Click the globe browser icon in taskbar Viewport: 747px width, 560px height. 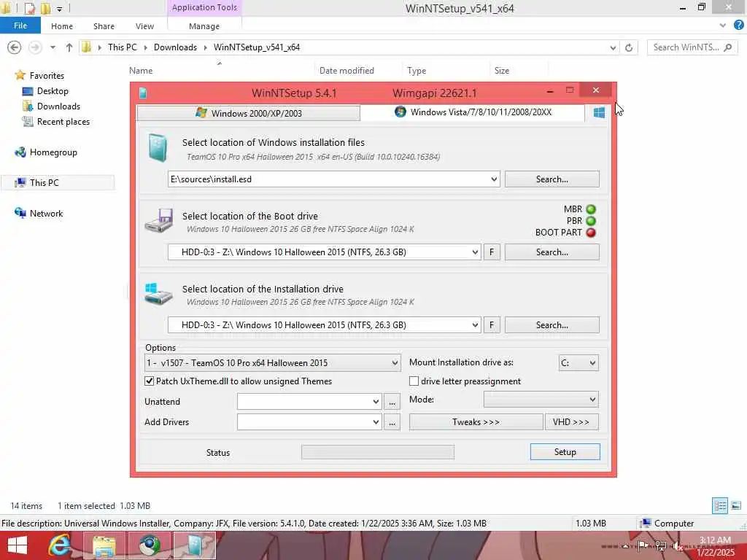[x=149, y=545]
